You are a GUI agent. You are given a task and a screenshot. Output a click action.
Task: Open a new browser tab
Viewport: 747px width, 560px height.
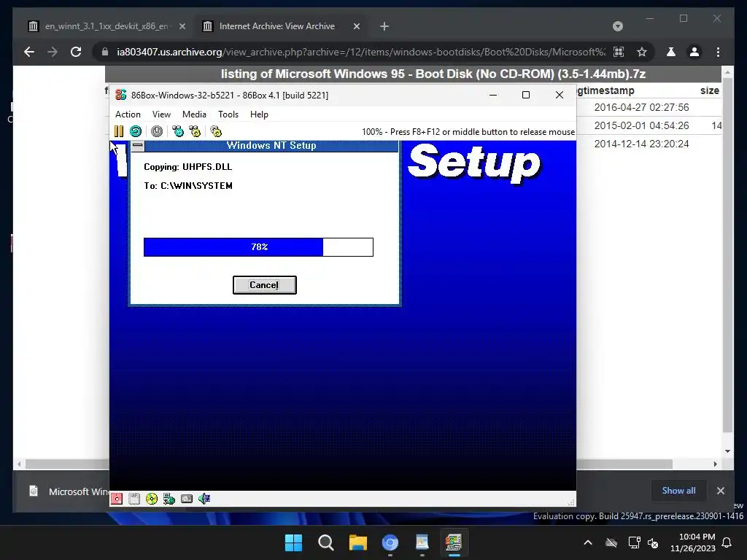384,26
